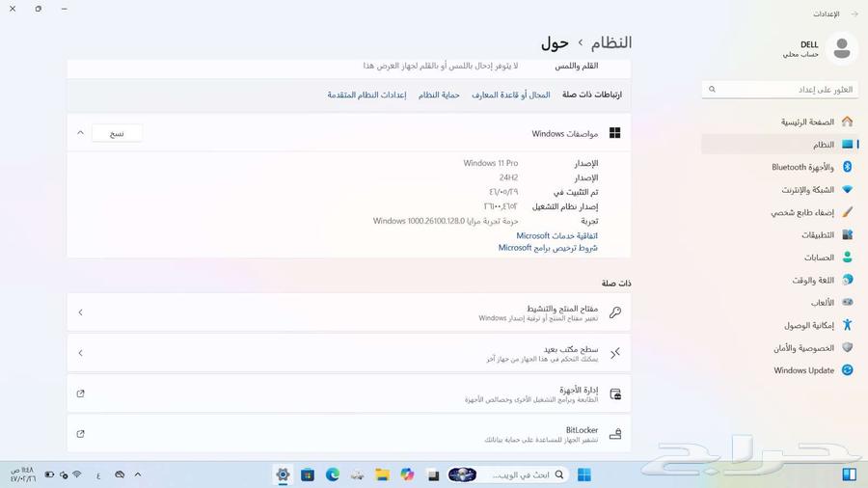Image resolution: width=868 pixels, height=488 pixels.
Task: Select the 24H2 version value
Action: [x=508, y=177]
